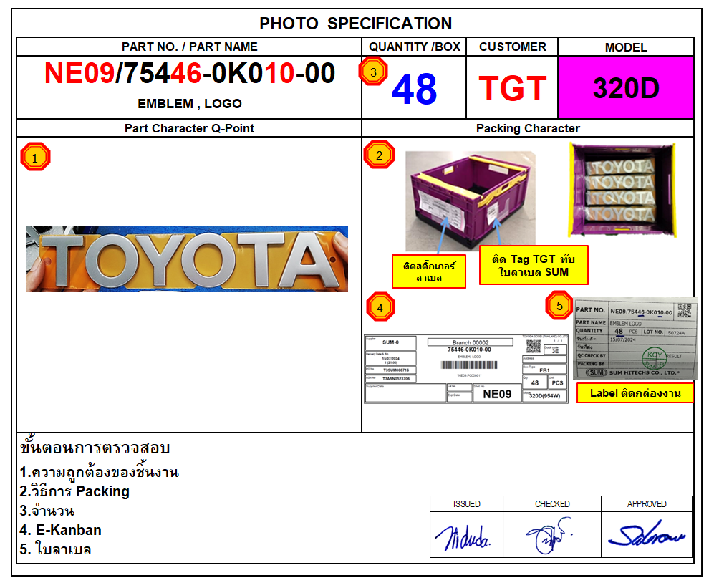Open the TOYOTA emblem photo
Image resolution: width=714 pixels, height=588 pixels.
point(187,259)
